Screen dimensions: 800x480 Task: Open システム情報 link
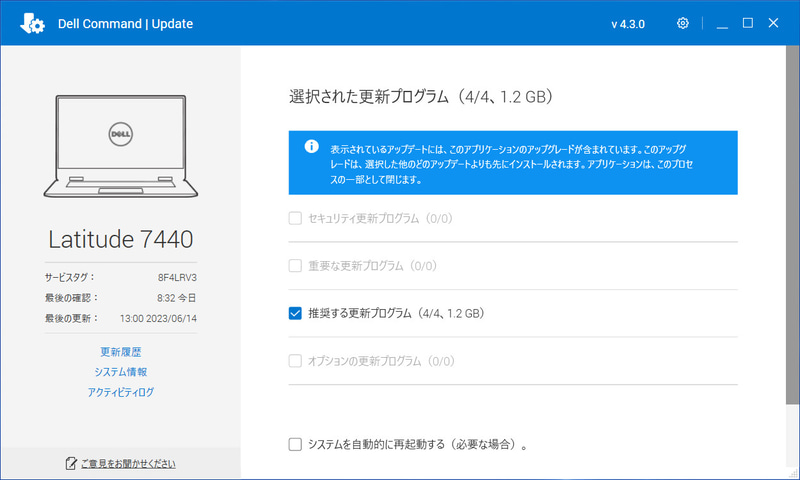121,372
